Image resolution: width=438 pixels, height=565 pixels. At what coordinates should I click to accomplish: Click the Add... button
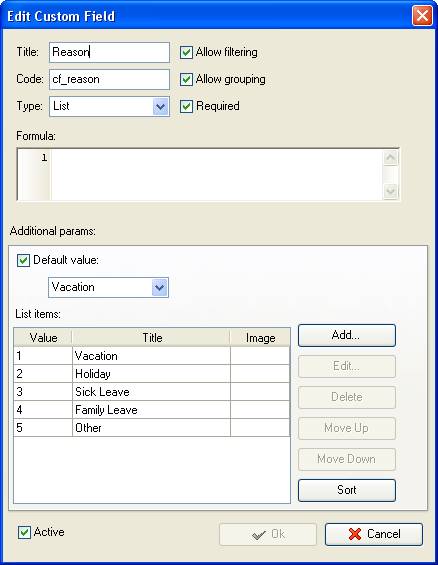tap(347, 335)
